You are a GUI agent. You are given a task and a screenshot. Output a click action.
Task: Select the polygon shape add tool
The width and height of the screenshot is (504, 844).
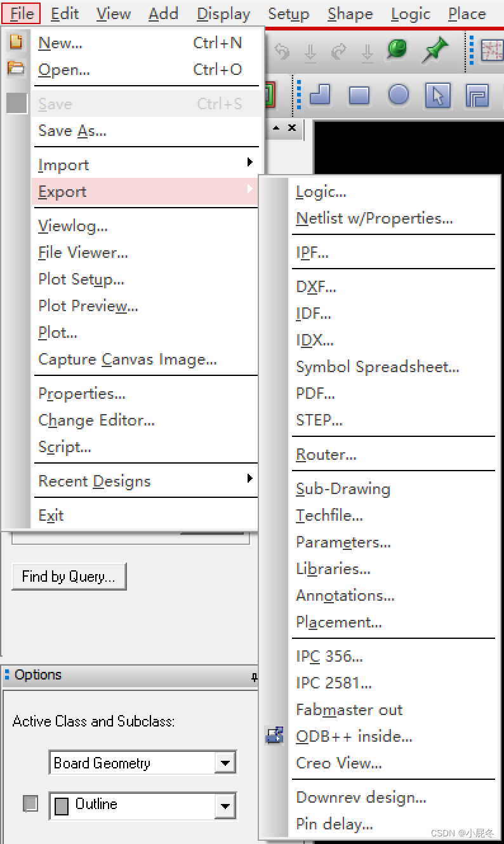(x=320, y=95)
